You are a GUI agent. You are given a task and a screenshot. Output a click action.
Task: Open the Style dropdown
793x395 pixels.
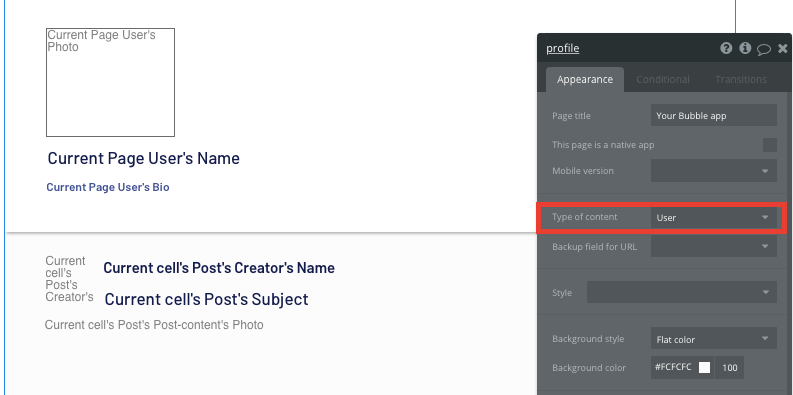click(x=682, y=292)
